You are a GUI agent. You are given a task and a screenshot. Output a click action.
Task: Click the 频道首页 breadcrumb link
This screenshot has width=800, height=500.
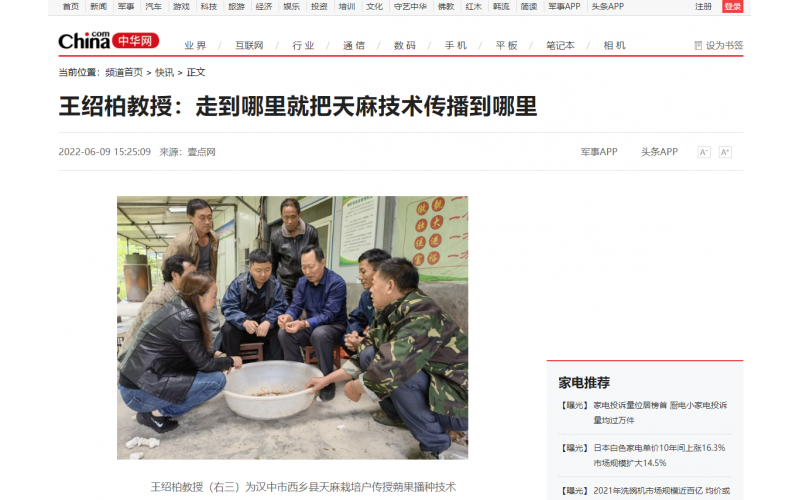124,72
